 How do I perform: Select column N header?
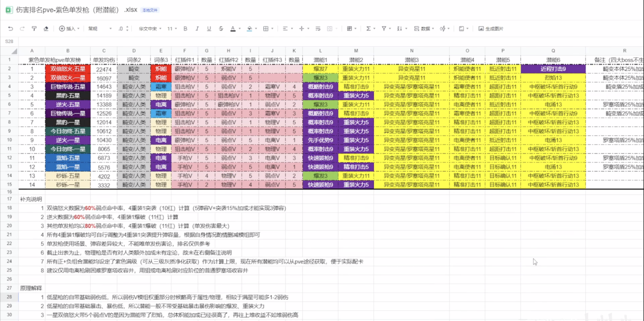pyautogui.click(x=412, y=51)
